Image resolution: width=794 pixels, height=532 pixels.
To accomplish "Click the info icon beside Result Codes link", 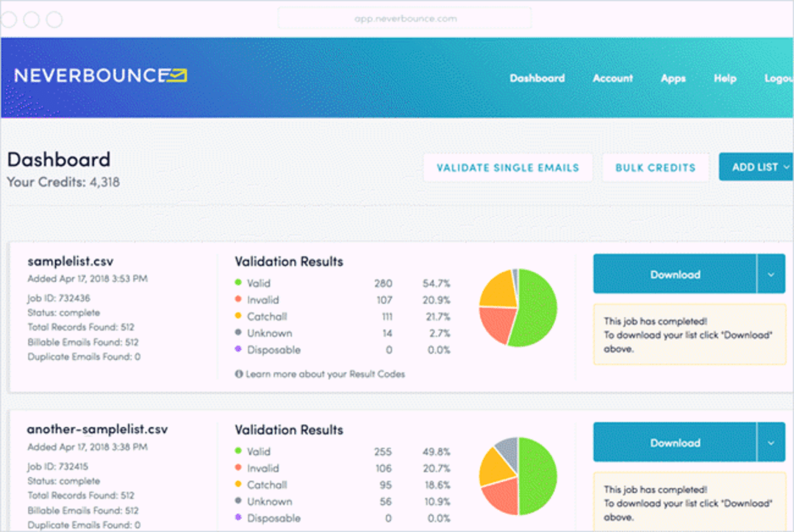I will (x=239, y=374).
